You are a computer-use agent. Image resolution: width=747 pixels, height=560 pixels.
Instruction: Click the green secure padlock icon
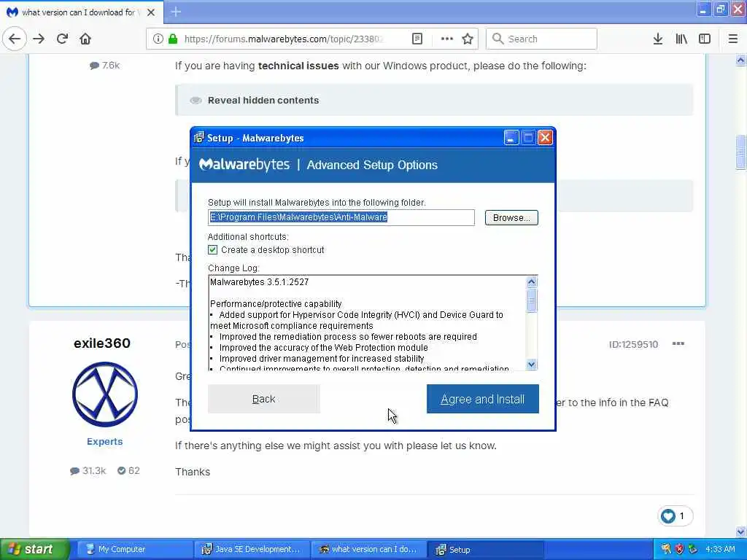[x=173, y=39]
